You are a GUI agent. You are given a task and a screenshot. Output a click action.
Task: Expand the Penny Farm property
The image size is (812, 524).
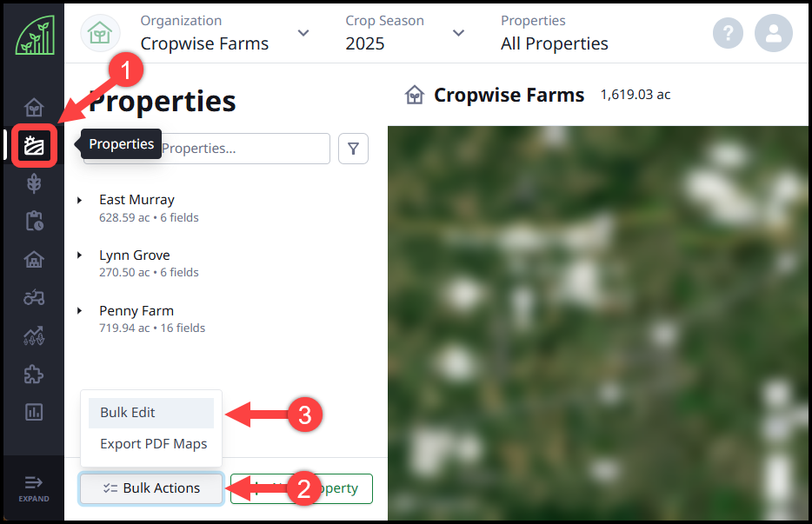pyautogui.click(x=80, y=311)
